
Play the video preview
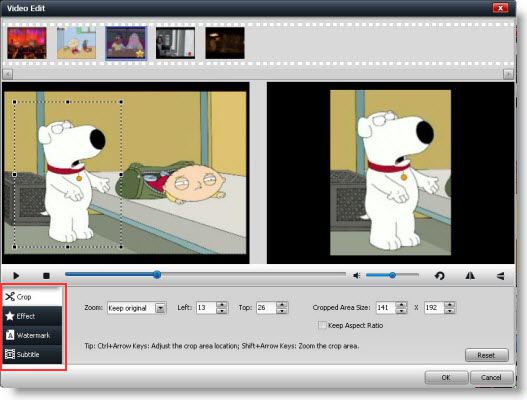tap(16, 276)
